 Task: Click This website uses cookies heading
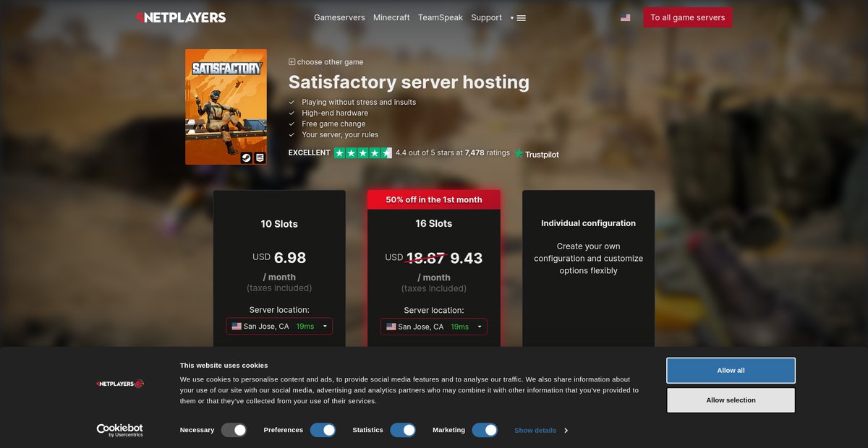(224, 366)
